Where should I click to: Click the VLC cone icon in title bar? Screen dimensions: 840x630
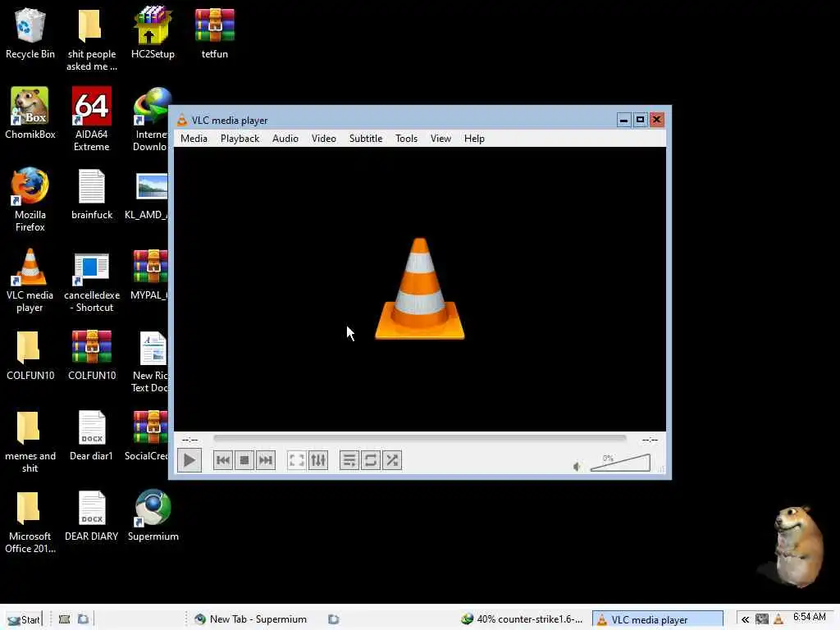pyautogui.click(x=182, y=120)
